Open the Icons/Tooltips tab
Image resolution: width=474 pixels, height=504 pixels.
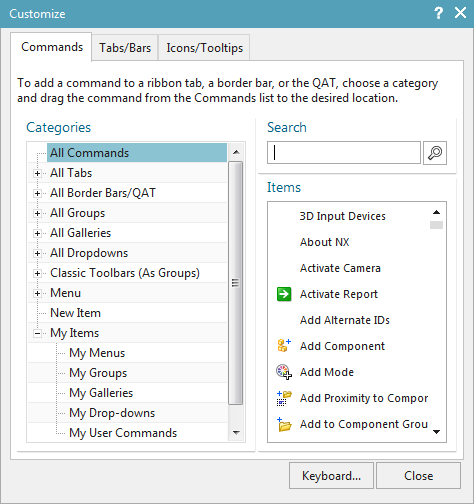(204, 48)
